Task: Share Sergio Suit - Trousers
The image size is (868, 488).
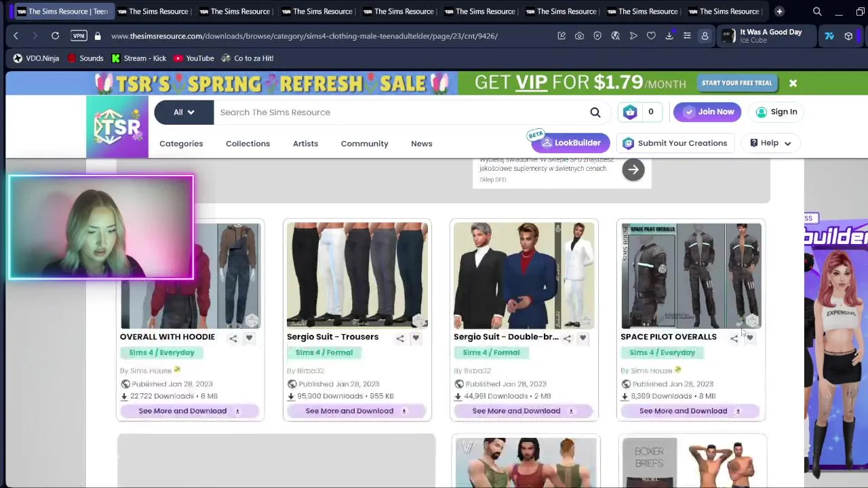Action: [x=400, y=338]
